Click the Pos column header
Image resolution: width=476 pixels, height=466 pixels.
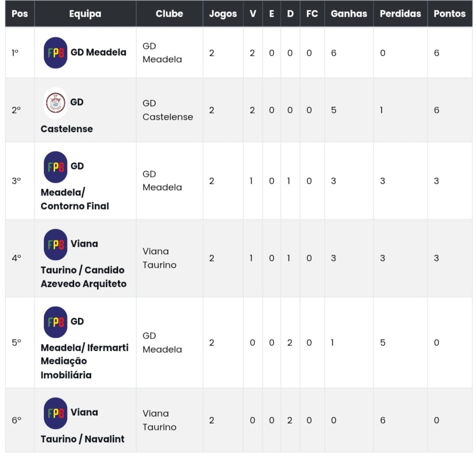click(x=20, y=14)
